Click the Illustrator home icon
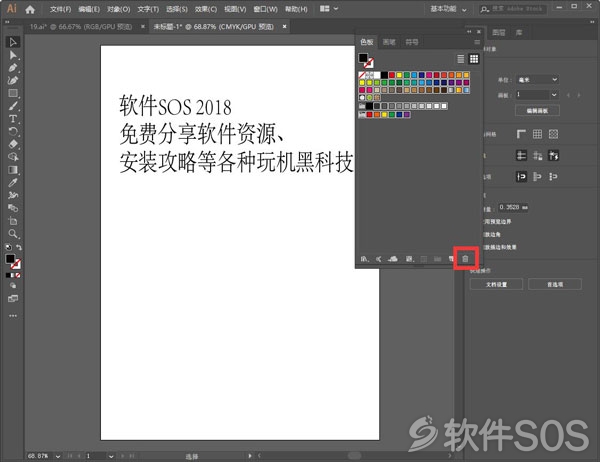 tap(30, 9)
